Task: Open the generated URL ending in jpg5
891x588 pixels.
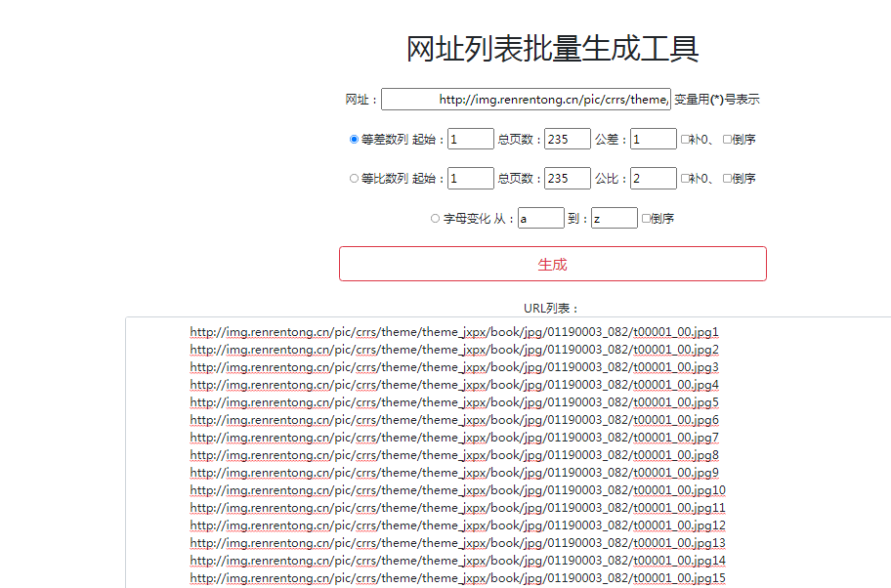Action: pos(452,401)
